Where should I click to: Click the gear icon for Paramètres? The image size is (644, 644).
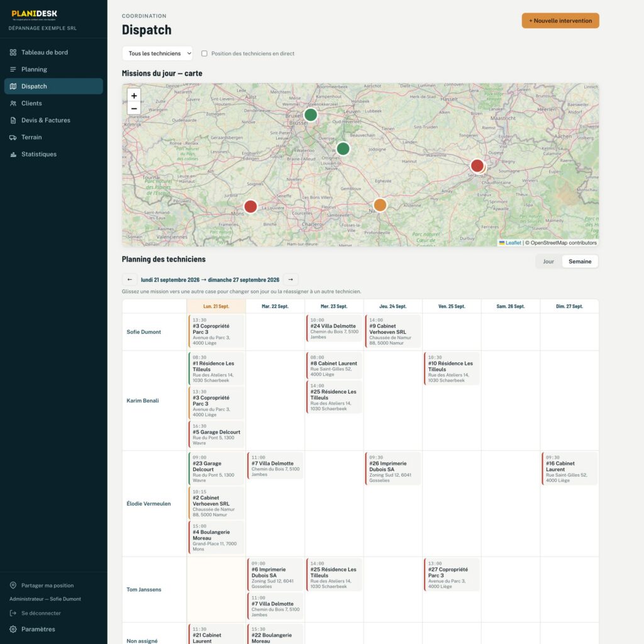(13, 629)
